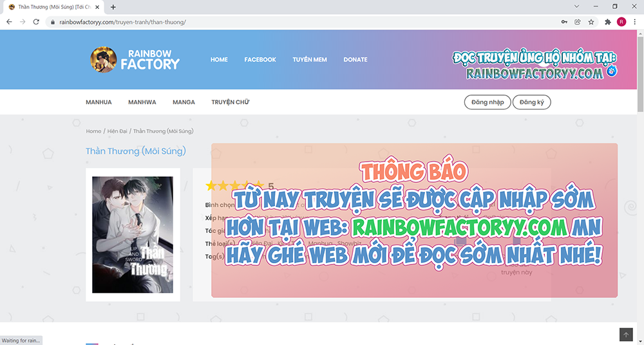
Task: Click the browser back arrow
Action: tap(9, 21)
